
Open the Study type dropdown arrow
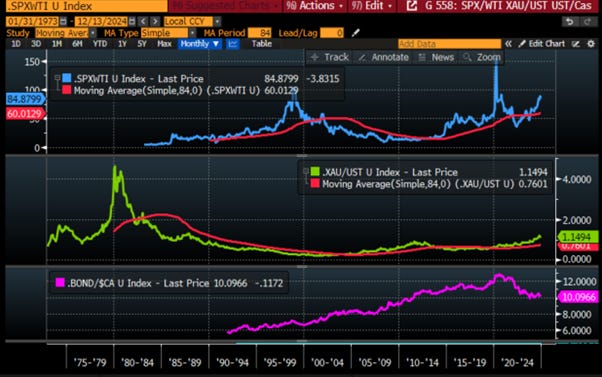point(93,33)
